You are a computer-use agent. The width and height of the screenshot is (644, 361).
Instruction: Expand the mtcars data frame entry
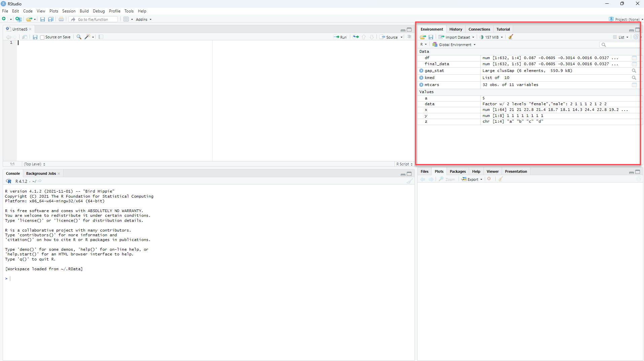(421, 85)
